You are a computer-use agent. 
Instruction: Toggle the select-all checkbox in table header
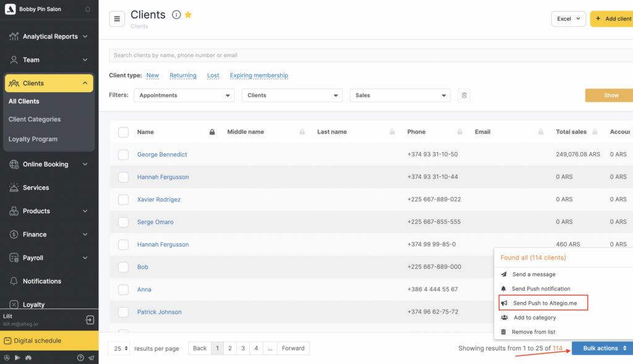pyautogui.click(x=123, y=132)
